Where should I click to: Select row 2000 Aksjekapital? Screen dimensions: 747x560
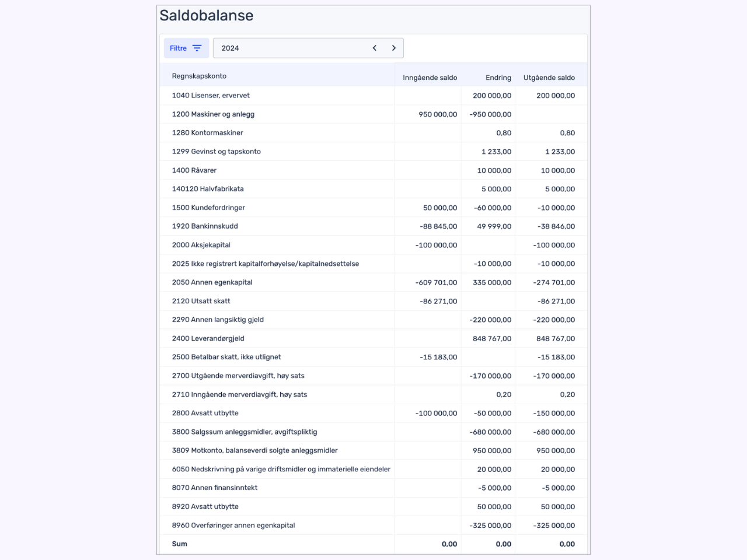point(373,245)
